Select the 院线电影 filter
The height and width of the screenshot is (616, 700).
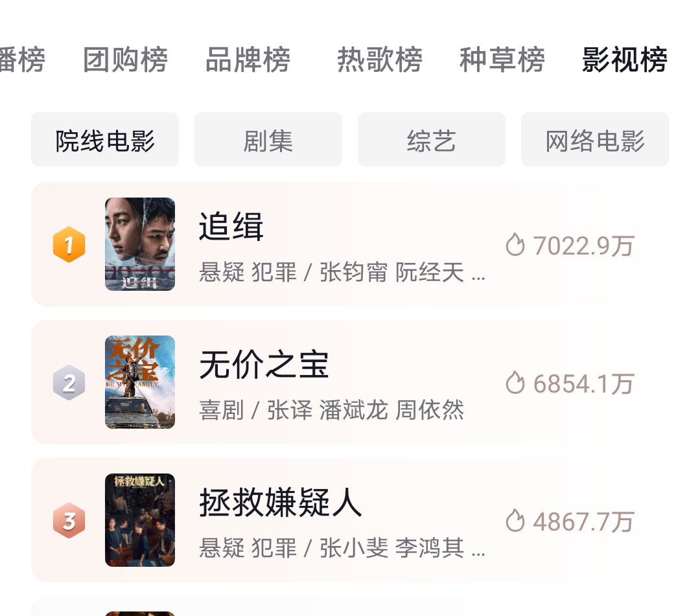click(105, 140)
